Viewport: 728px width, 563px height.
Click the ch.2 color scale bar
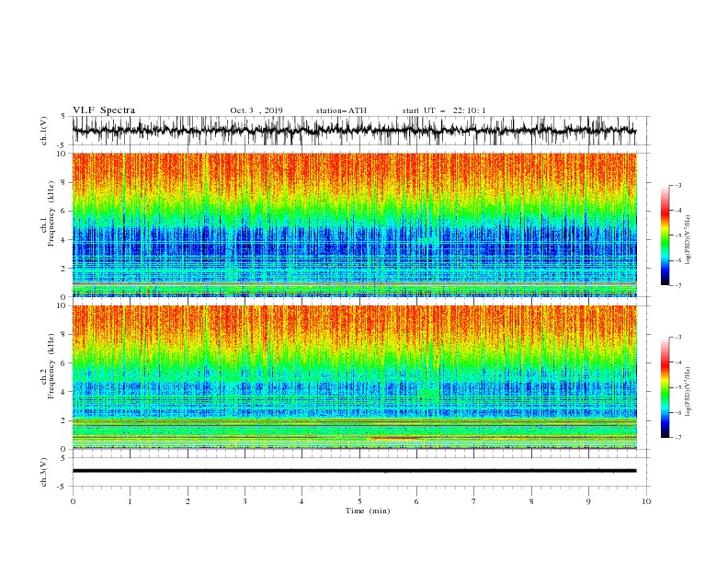[x=665, y=387]
